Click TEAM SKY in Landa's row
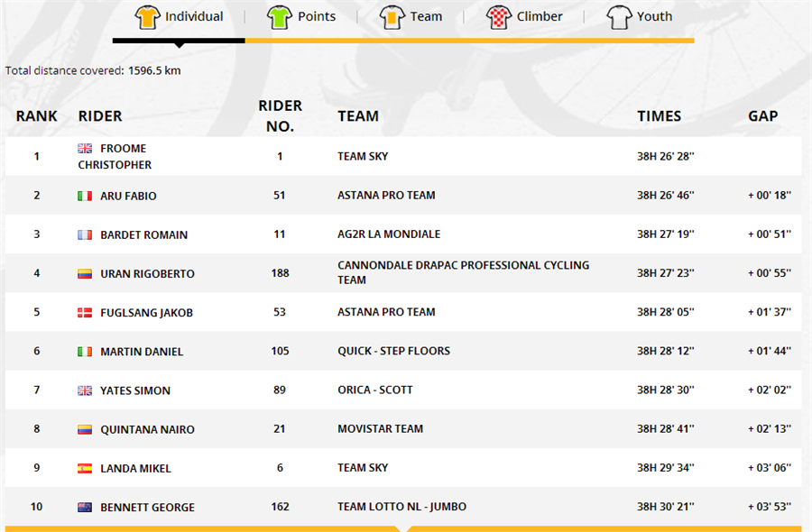The width and height of the screenshot is (812, 532). click(363, 468)
